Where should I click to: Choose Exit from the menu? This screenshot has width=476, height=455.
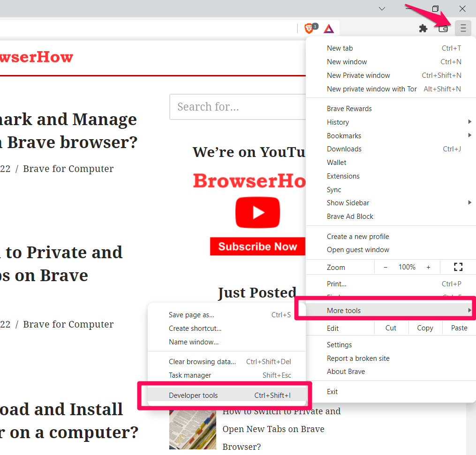coord(391,392)
